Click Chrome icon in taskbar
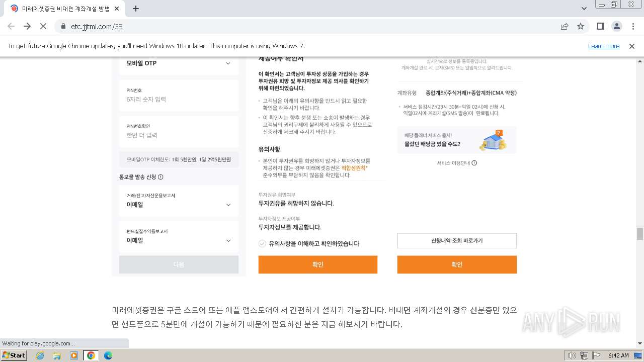This screenshot has height=362, width=644. coord(91,355)
